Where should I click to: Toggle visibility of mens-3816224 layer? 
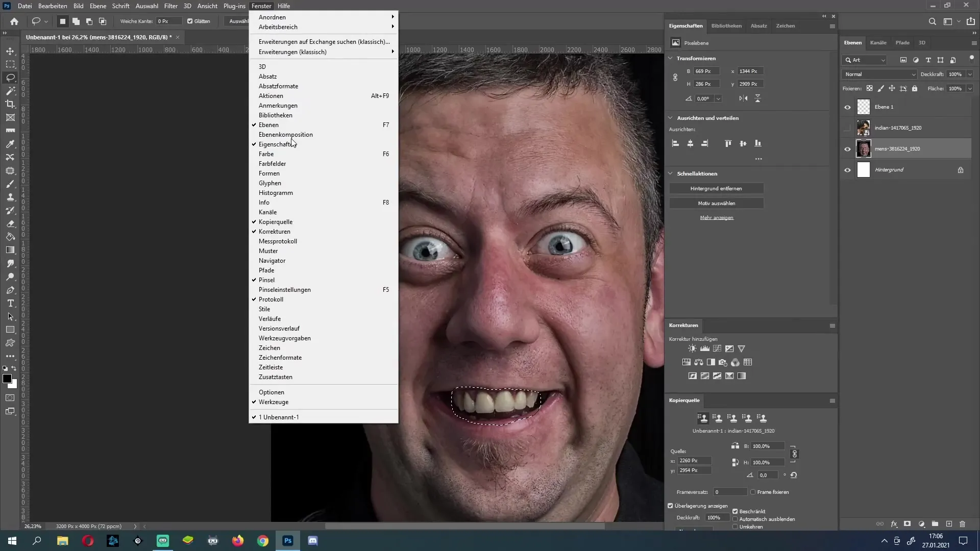point(847,148)
